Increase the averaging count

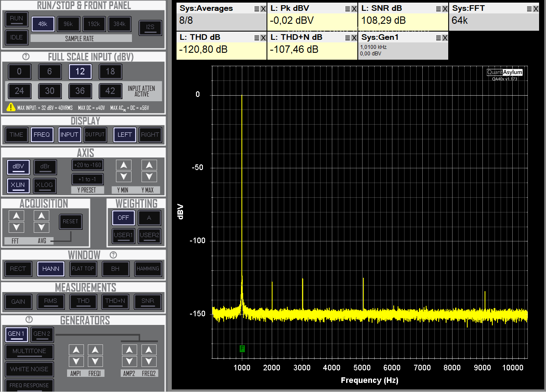click(x=42, y=215)
